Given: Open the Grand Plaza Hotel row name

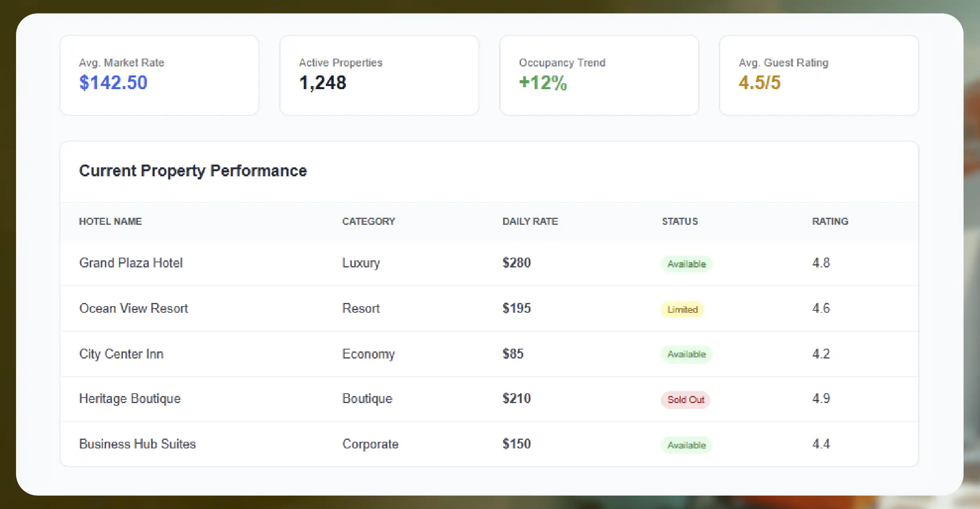Looking at the screenshot, I should (x=131, y=263).
